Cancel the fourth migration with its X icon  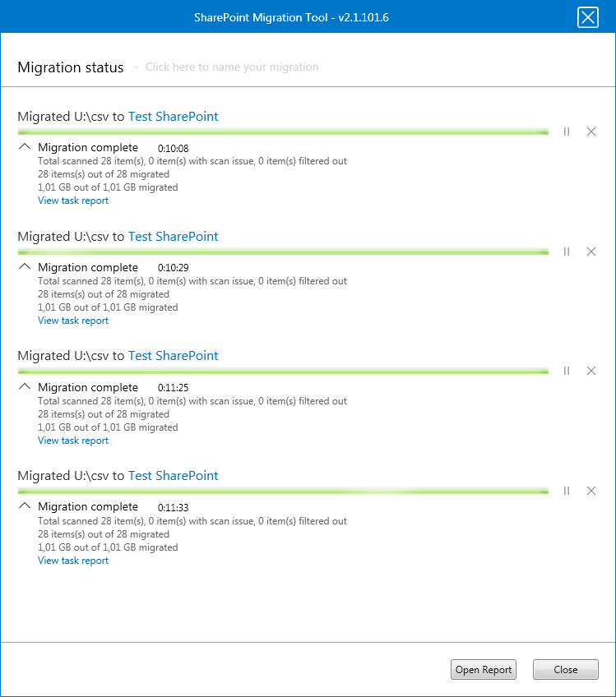[x=591, y=491]
